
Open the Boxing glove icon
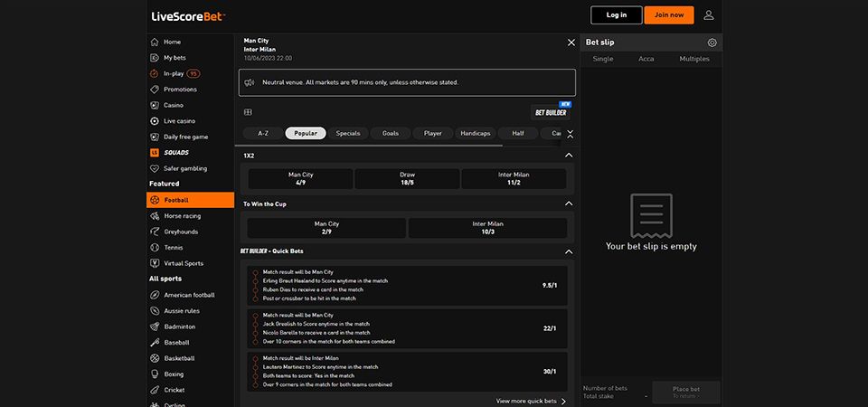(155, 374)
